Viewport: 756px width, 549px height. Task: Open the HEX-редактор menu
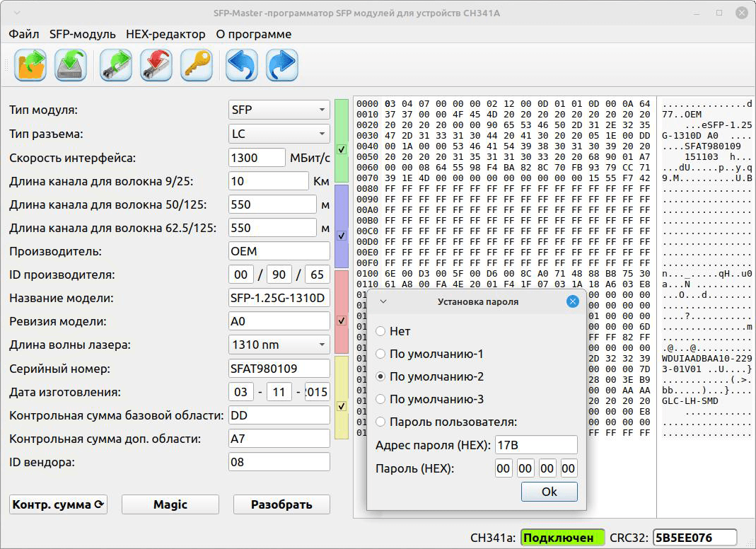point(164,33)
